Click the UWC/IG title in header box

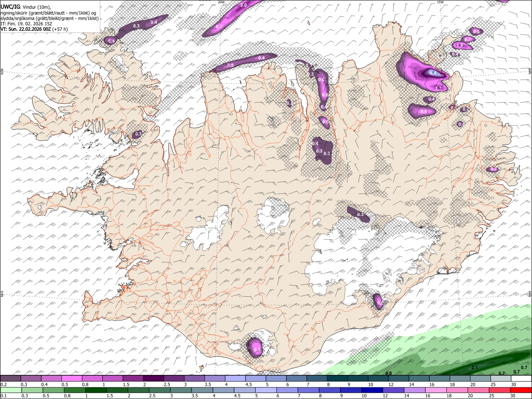(x=10, y=6)
